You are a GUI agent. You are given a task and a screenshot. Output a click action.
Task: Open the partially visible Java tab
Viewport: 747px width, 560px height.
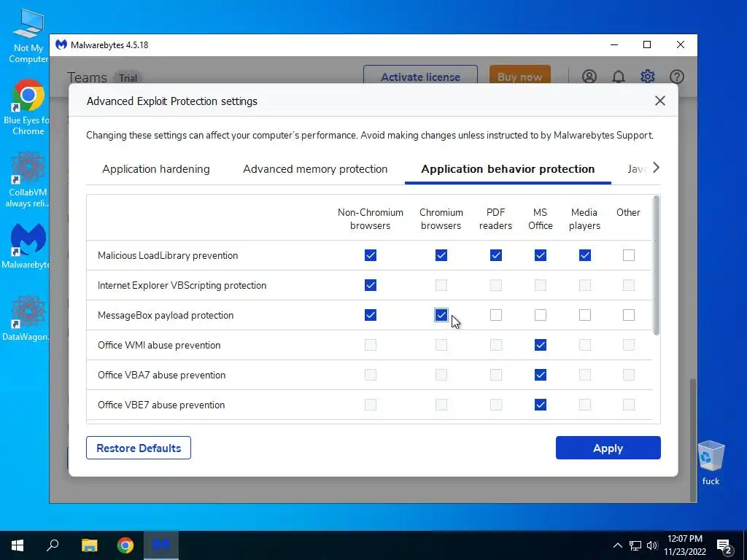coord(636,169)
